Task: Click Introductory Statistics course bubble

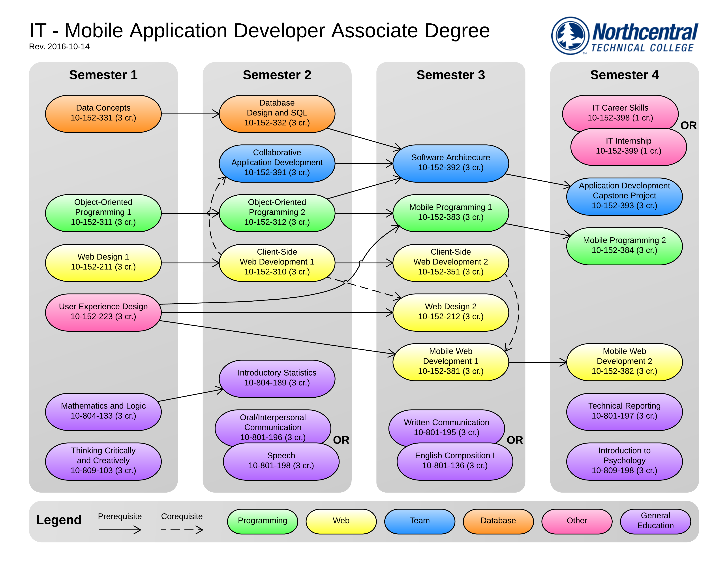Action: (x=277, y=378)
